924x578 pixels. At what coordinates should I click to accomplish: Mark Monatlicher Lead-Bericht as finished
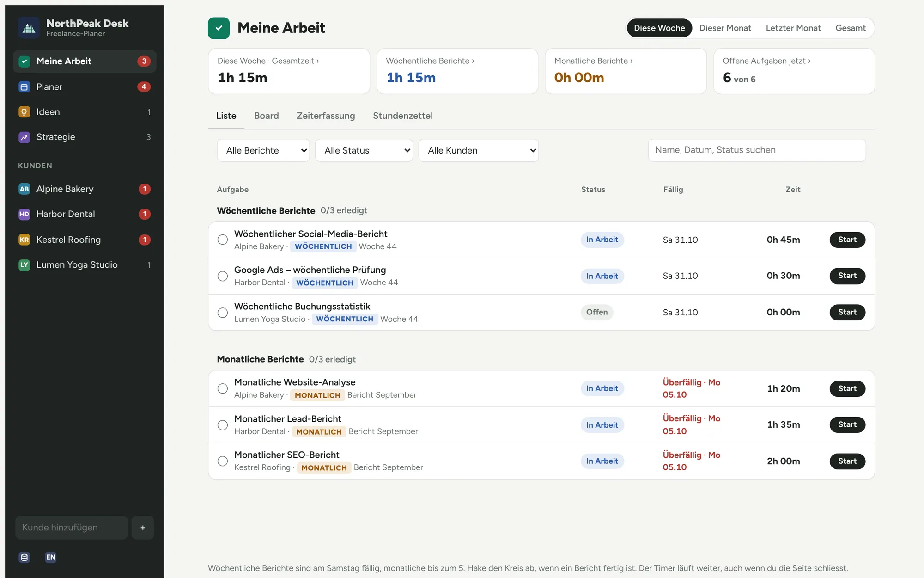coord(223,425)
